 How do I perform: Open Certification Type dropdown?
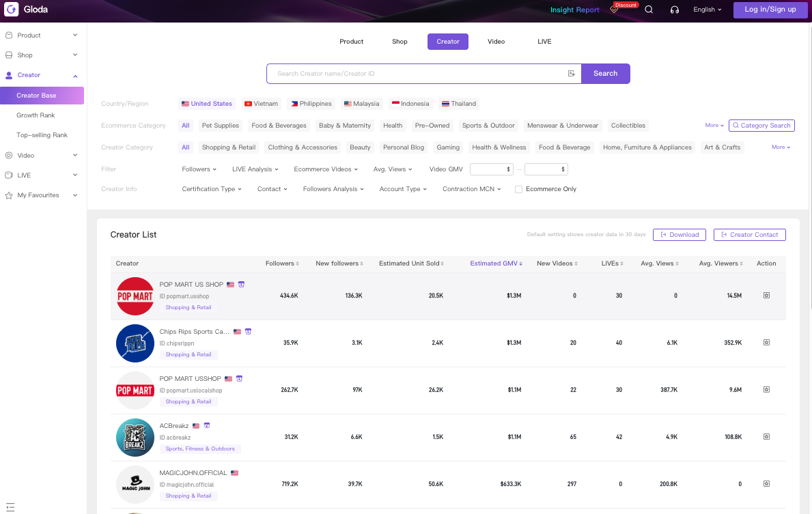(212, 189)
